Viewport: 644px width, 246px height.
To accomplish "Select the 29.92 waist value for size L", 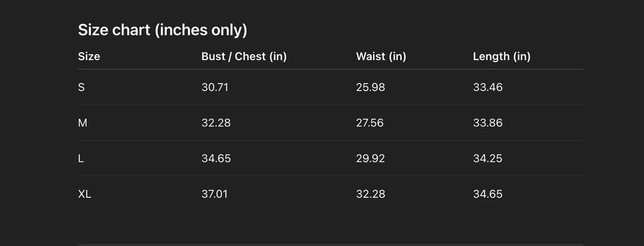I will [x=370, y=158].
